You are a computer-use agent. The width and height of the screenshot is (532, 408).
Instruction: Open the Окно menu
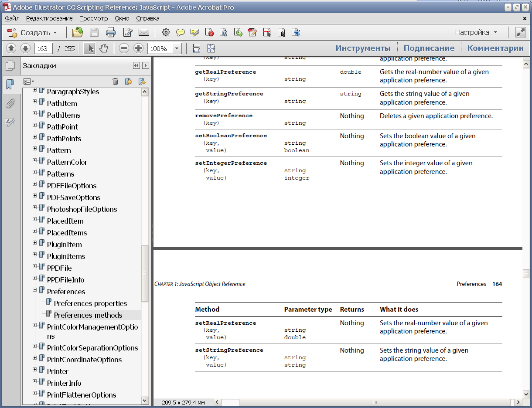[x=122, y=18]
